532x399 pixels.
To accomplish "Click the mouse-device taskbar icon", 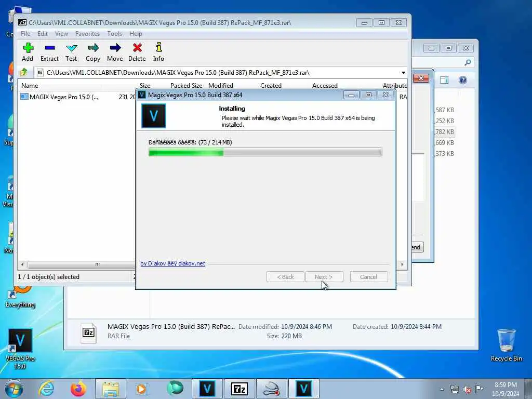I will point(271,389).
